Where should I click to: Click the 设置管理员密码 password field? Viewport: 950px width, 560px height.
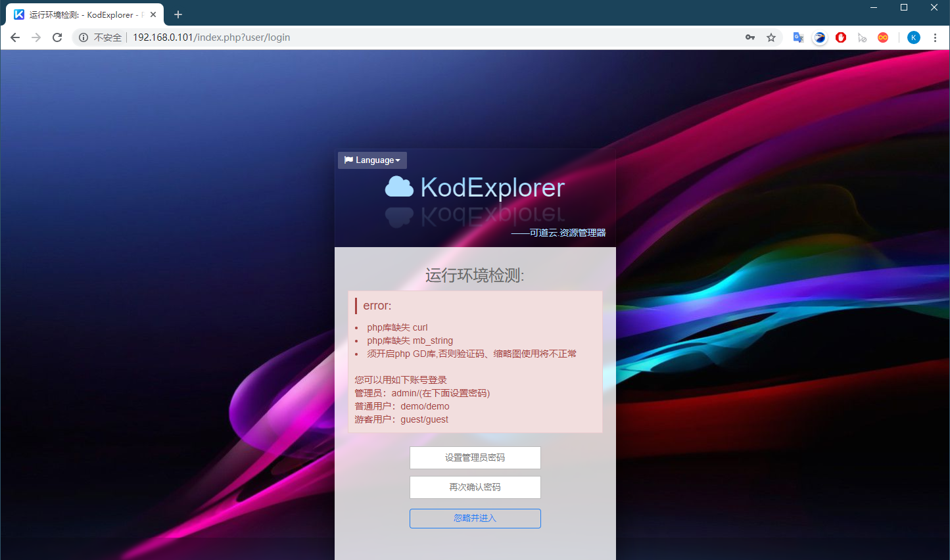point(475,458)
